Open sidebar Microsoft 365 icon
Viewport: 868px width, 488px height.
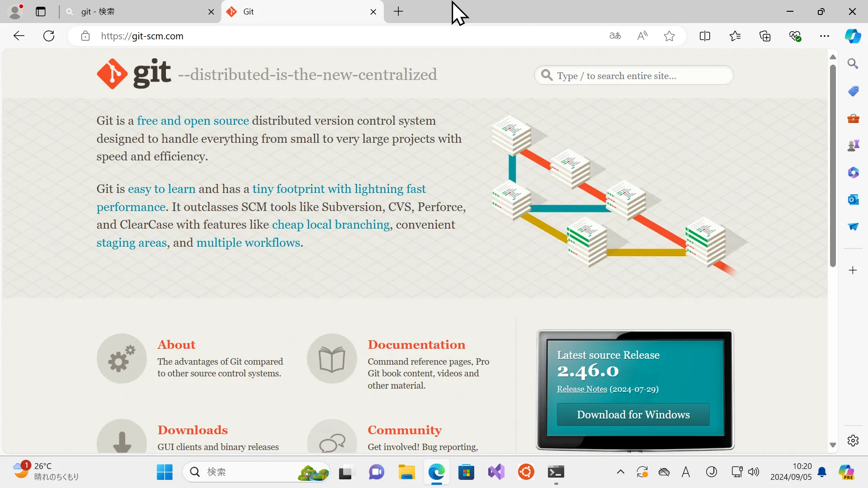point(853,173)
